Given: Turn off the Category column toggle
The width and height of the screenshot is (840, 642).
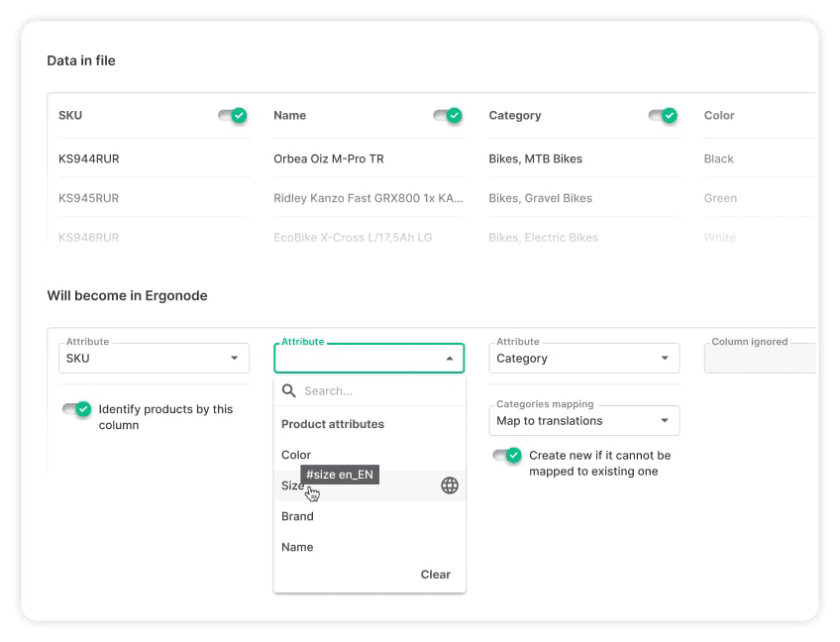Looking at the screenshot, I should pyautogui.click(x=663, y=116).
